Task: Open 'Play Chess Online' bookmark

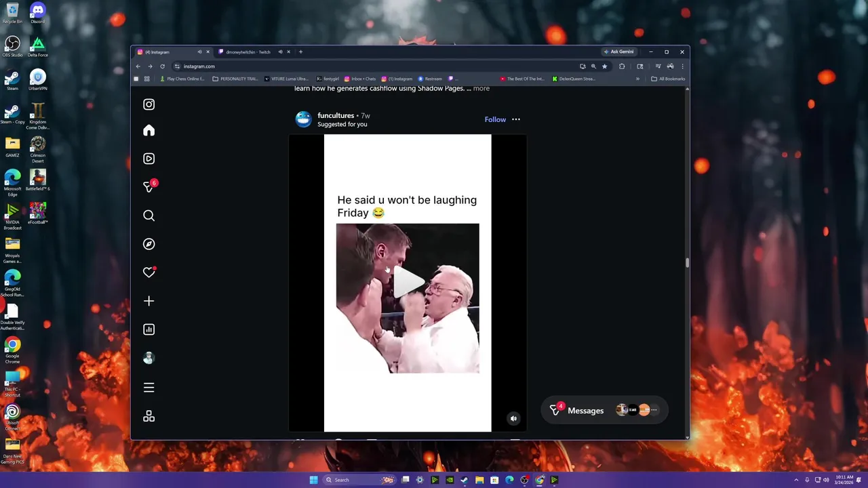Action: pyautogui.click(x=182, y=79)
